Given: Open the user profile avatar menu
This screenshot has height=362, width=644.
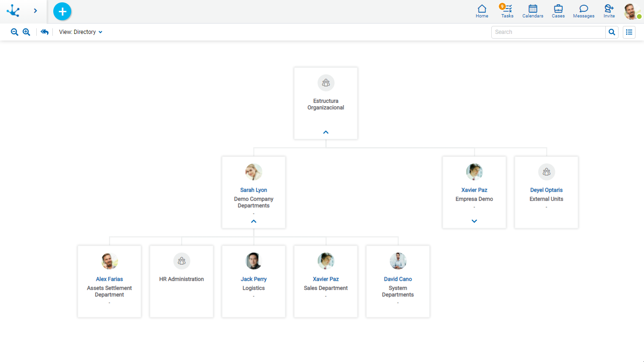Looking at the screenshot, I should (x=632, y=11).
